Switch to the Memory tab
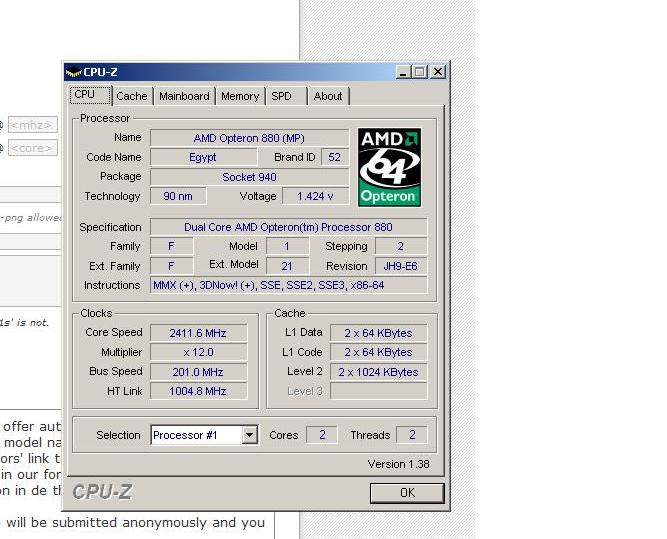The image size is (667, 539). coord(240,96)
